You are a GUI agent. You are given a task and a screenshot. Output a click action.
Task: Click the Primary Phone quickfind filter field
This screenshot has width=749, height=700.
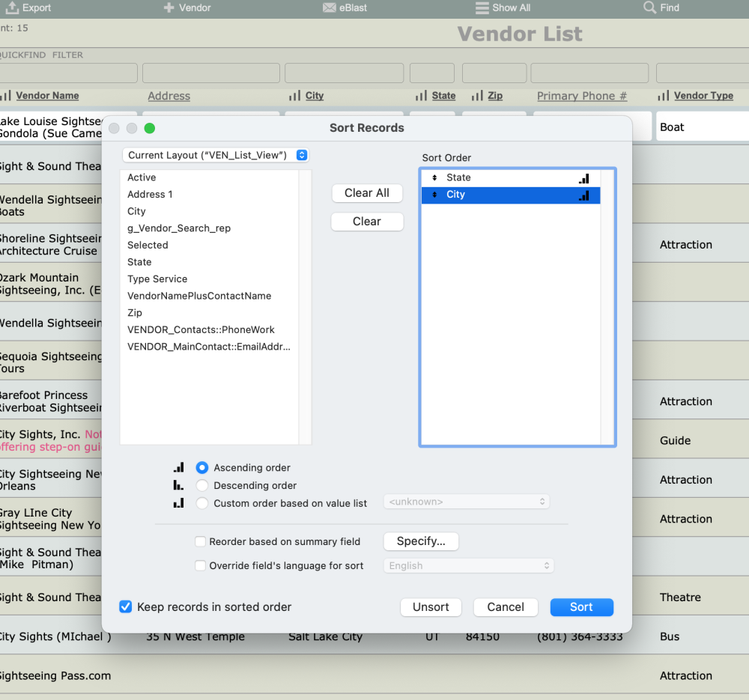[589, 73]
